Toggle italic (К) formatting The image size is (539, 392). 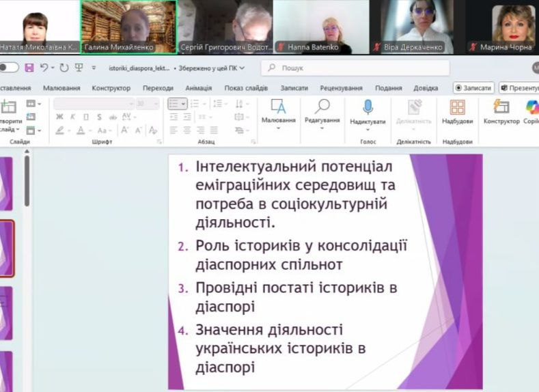(72, 117)
